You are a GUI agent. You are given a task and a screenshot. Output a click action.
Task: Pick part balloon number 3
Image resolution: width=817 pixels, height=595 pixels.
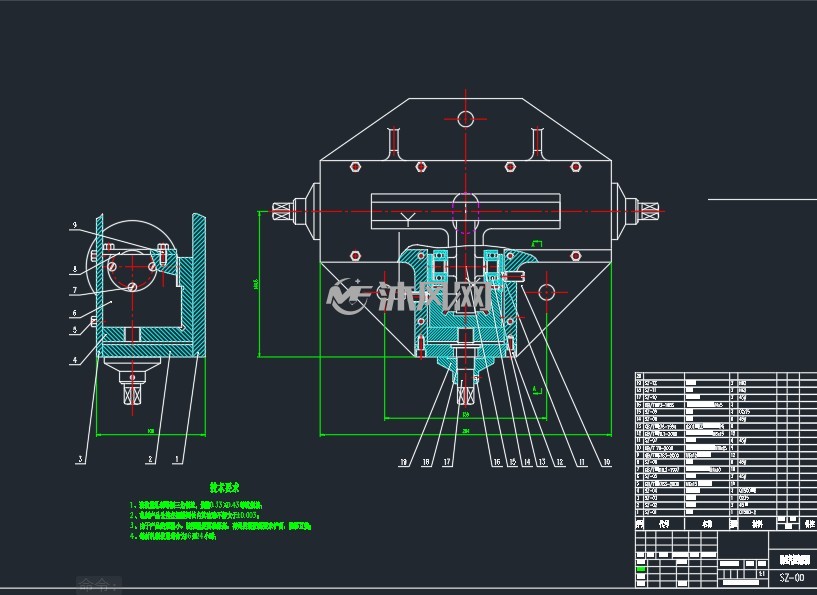click(80, 459)
